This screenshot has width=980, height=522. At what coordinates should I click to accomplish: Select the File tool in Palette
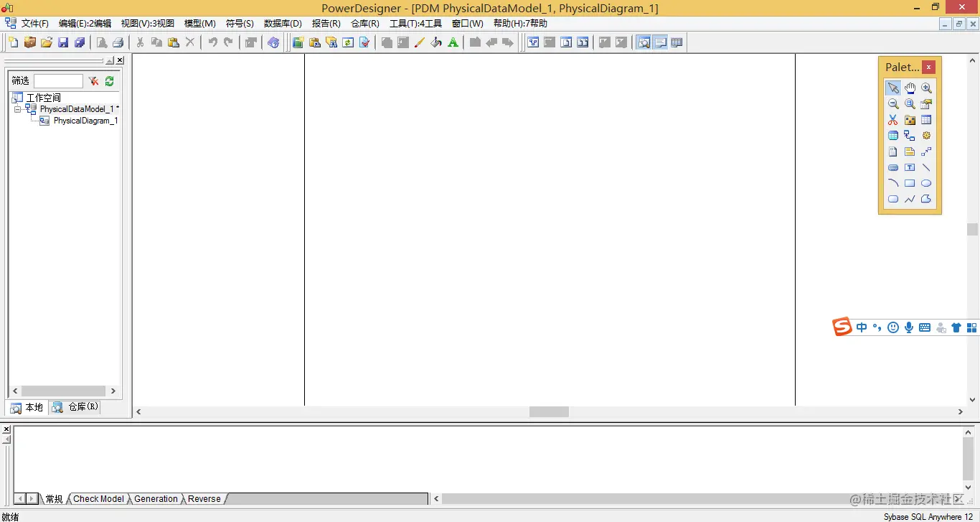(x=893, y=152)
